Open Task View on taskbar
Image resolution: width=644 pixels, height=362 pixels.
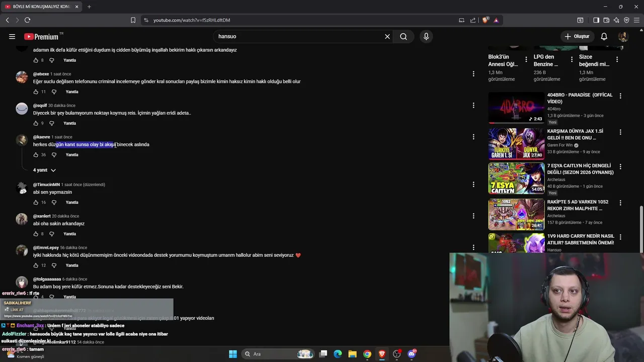(323, 354)
